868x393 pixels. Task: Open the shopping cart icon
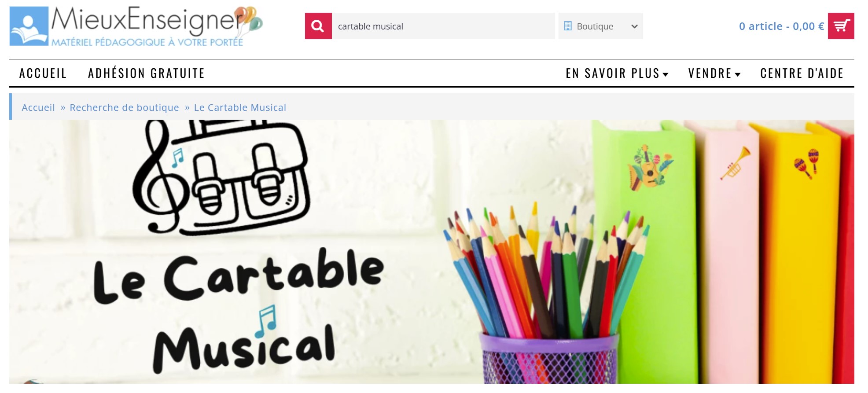point(841,26)
